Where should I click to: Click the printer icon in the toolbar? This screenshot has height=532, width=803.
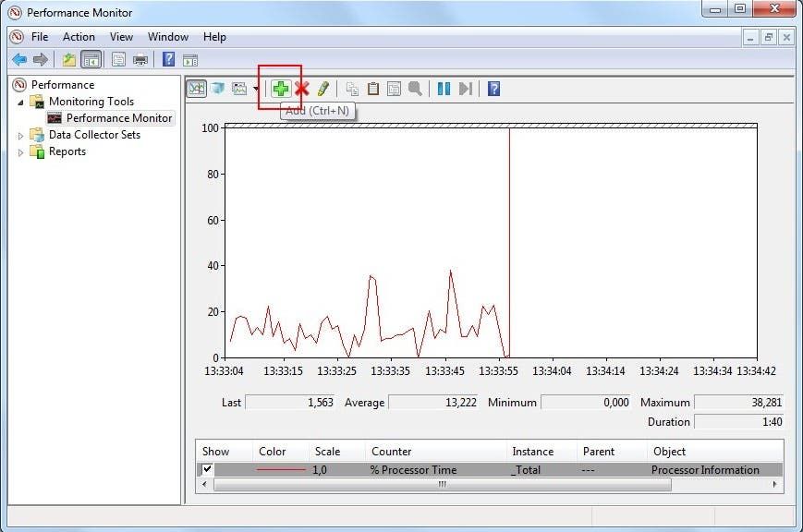[140, 60]
